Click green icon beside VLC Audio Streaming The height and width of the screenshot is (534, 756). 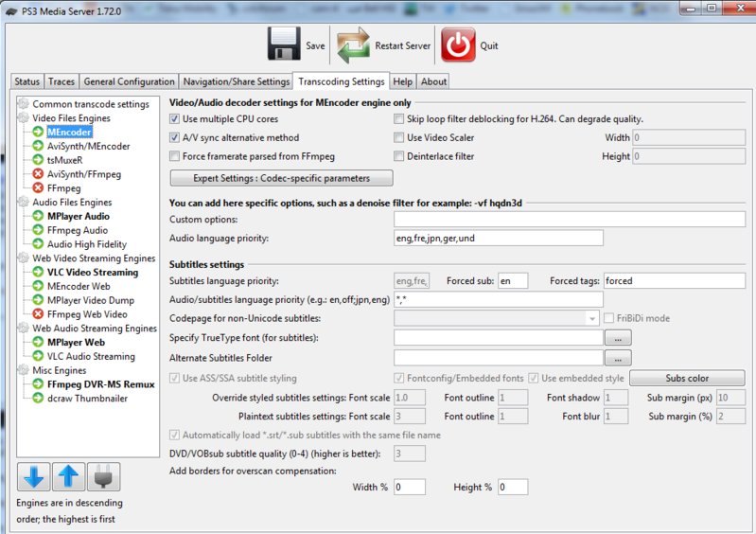tap(38, 355)
